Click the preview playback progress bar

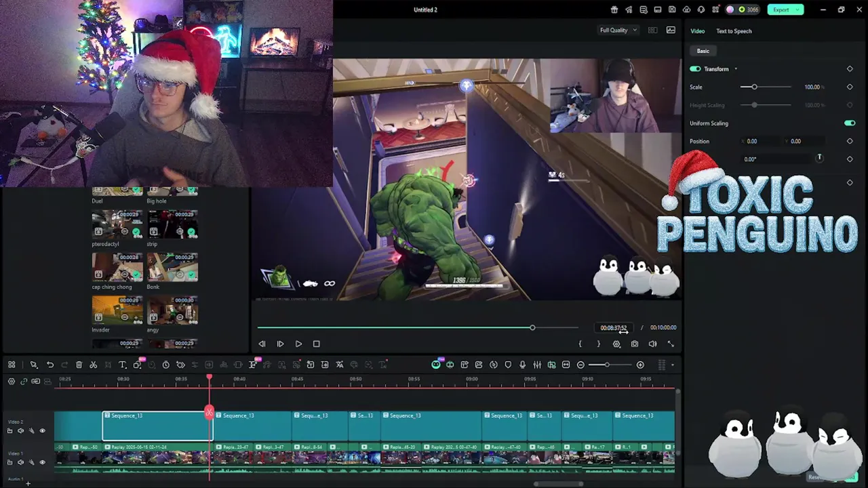click(418, 328)
